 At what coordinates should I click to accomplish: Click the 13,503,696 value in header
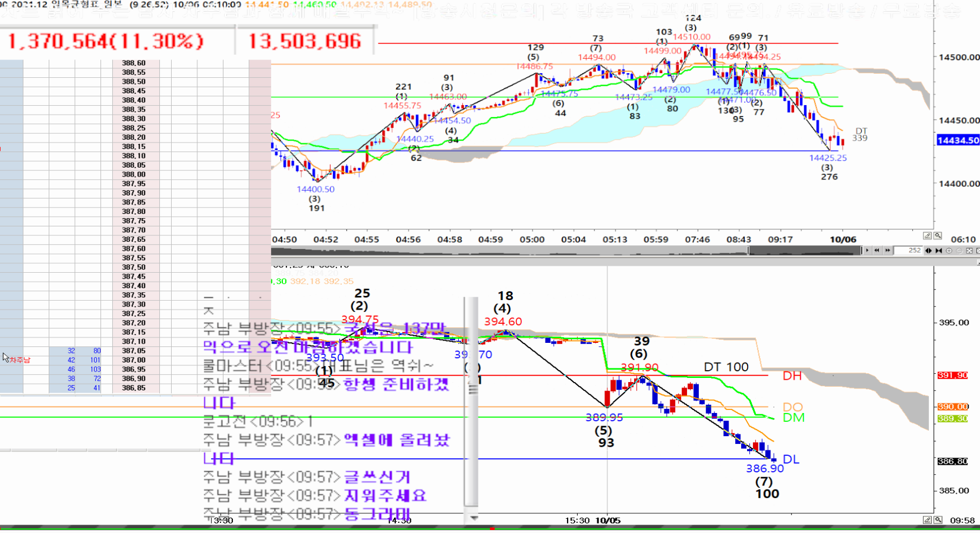click(x=304, y=42)
